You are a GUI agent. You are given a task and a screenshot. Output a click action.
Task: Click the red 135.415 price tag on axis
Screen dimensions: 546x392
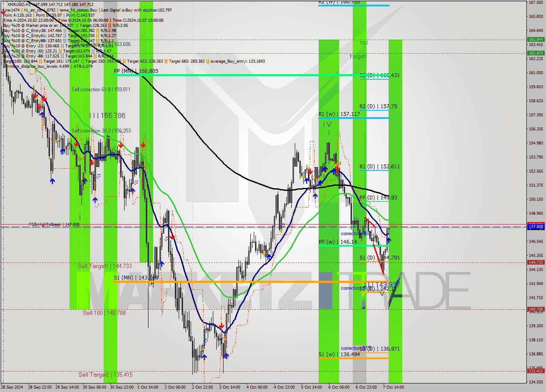coord(536,371)
